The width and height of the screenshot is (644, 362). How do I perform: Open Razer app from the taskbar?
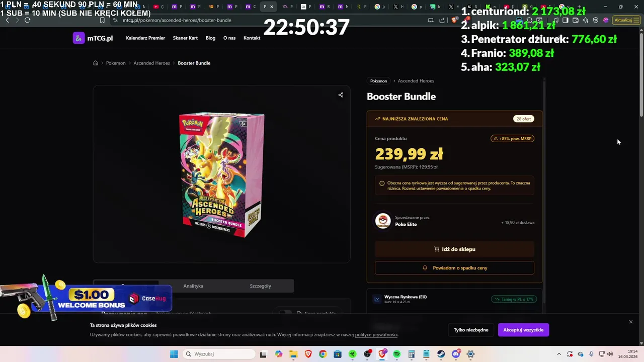[353, 354]
